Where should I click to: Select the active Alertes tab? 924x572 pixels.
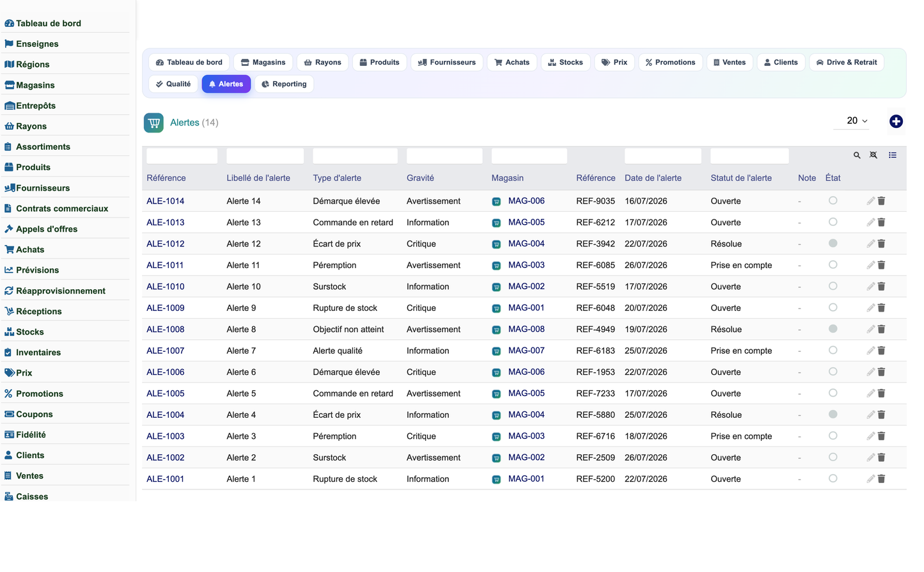point(226,84)
